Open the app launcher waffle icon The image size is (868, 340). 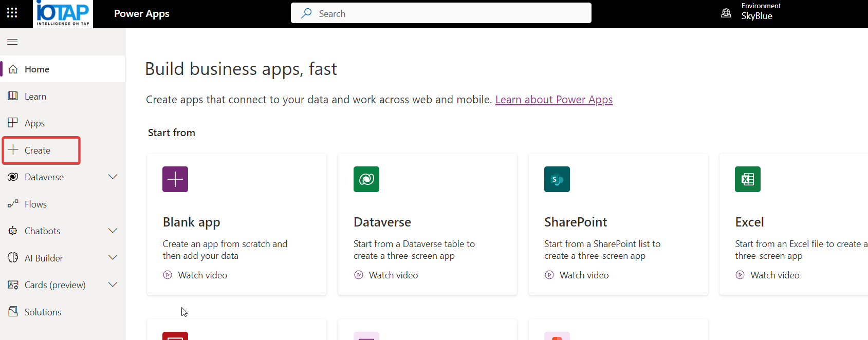pos(12,13)
